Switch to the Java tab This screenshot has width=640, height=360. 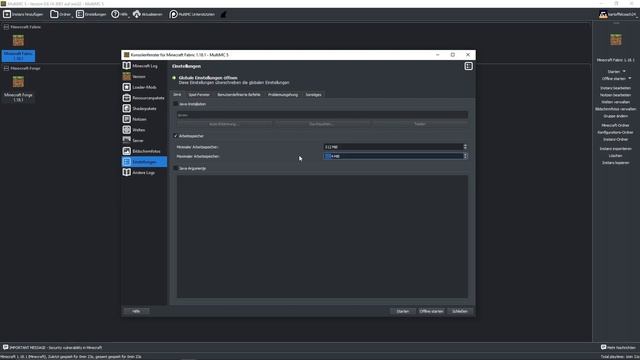pos(177,95)
